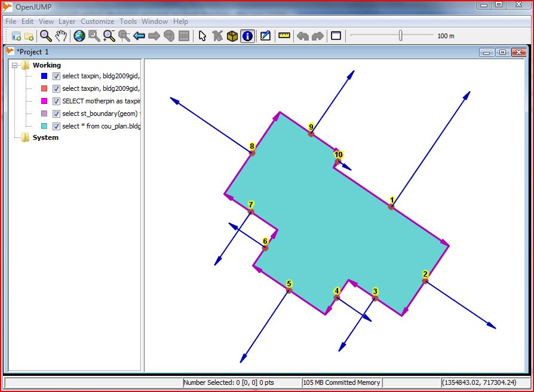Open the Layer menu
This screenshot has width=534, height=392.
point(67,22)
